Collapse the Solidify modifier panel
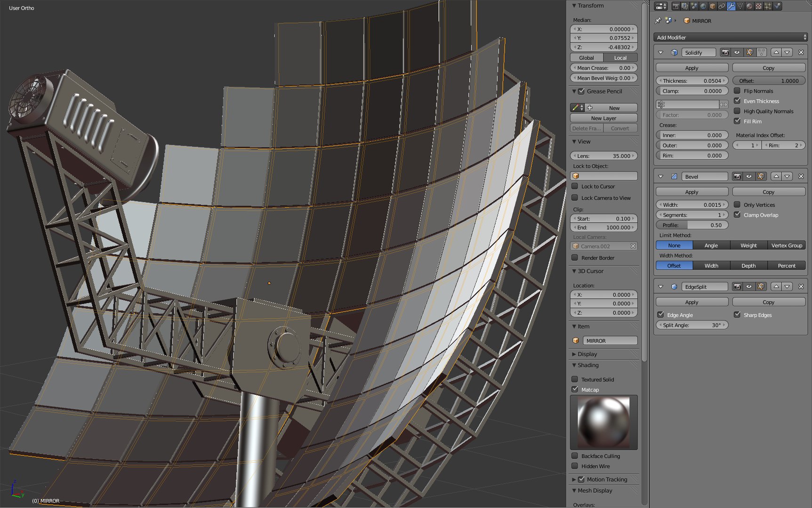The image size is (812, 508). click(x=661, y=53)
